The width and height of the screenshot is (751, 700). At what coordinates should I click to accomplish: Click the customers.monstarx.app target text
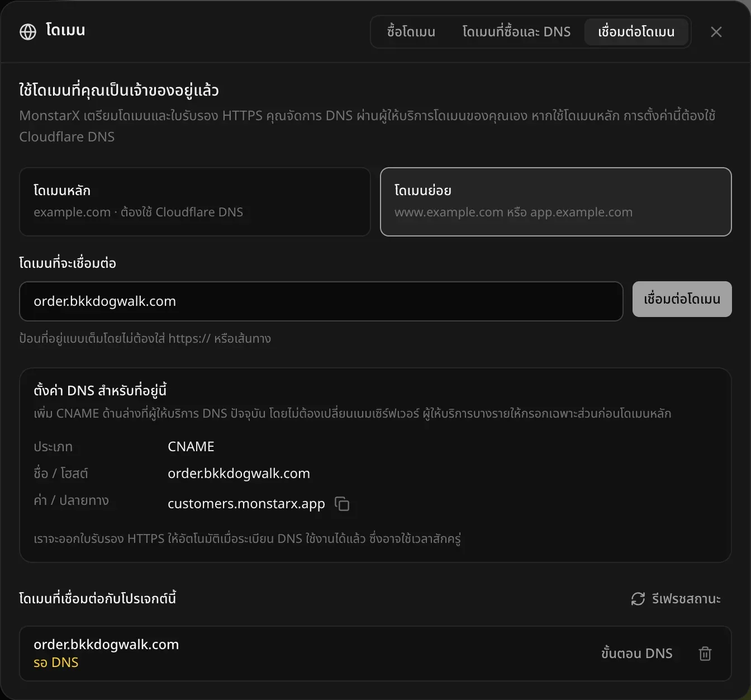pyautogui.click(x=246, y=504)
